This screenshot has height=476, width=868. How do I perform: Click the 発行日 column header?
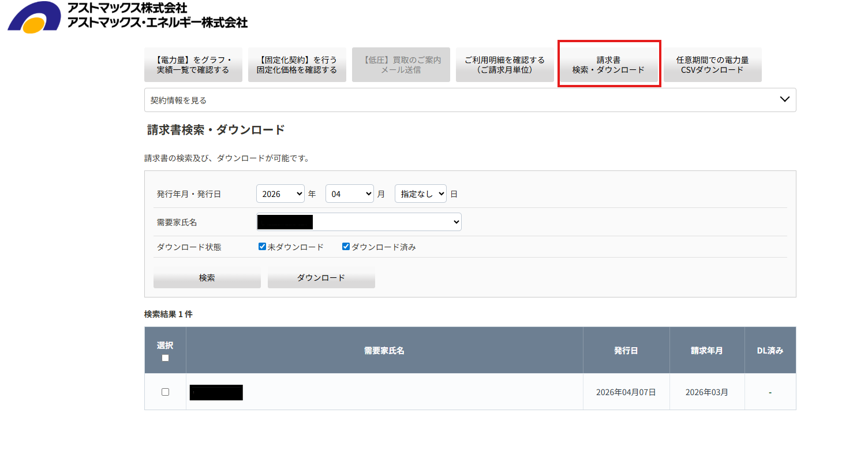click(626, 351)
